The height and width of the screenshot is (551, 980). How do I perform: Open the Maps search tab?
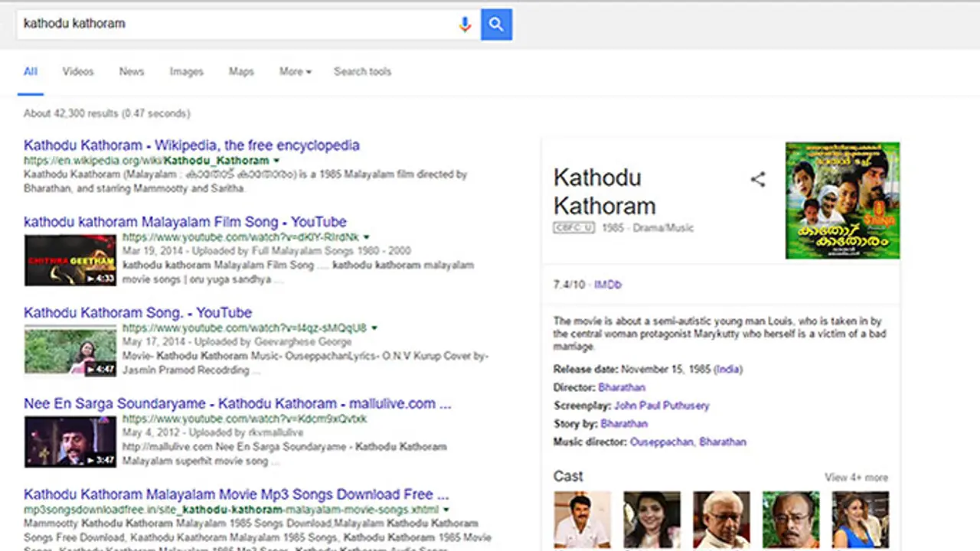[x=241, y=72]
